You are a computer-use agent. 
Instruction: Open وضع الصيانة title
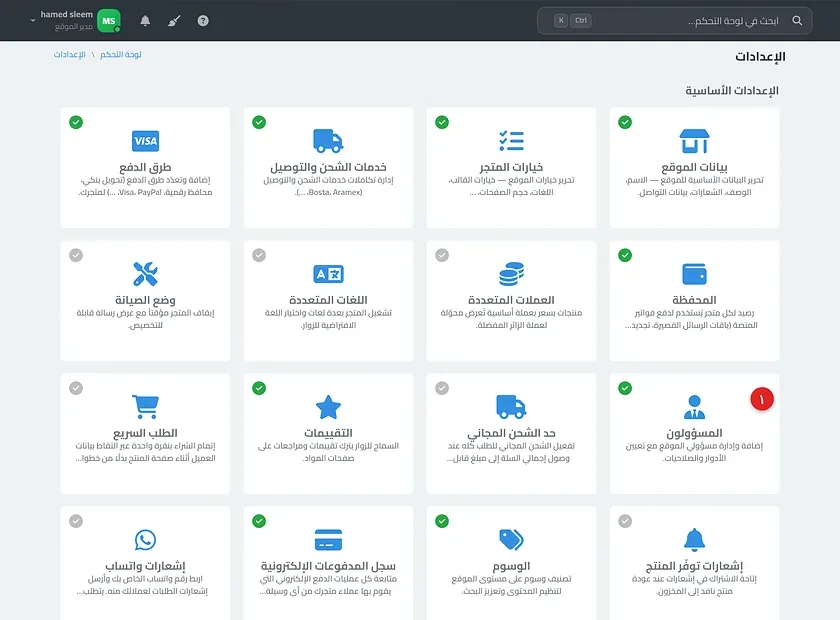tap(145, 300)
